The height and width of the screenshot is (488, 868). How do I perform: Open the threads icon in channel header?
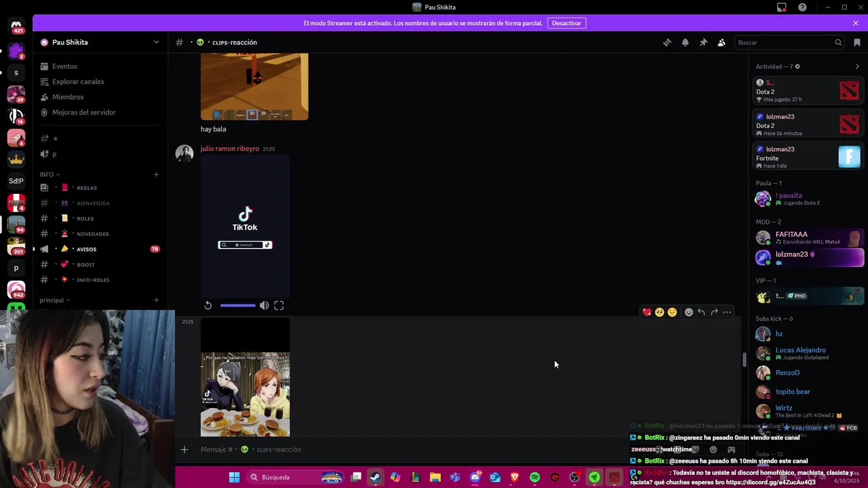pyautogui.click(x=667, y=42)
